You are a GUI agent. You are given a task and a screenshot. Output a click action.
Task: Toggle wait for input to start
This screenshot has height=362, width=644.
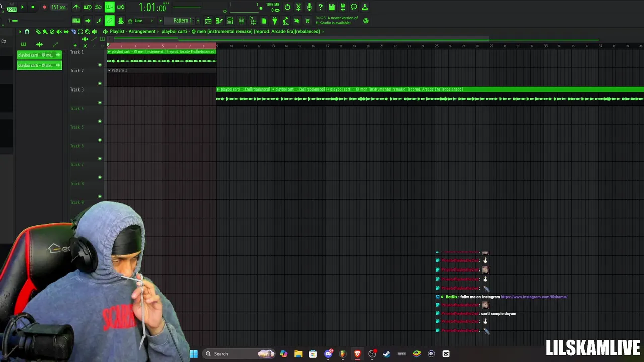point(88,7)
